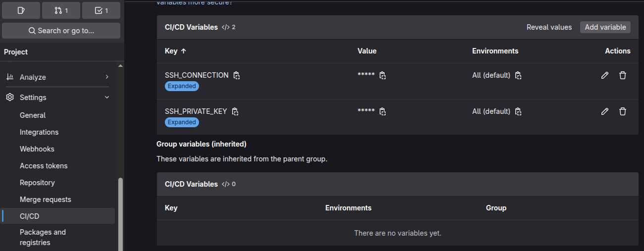Delete the SSH_CONNECTION variable
The image size is (644, 251).
[x=623, y=75]
